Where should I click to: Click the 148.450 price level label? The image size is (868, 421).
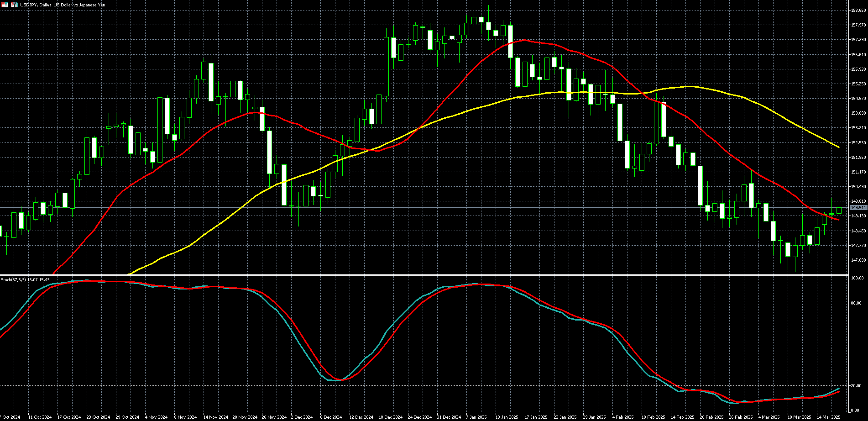click(858, 231)
